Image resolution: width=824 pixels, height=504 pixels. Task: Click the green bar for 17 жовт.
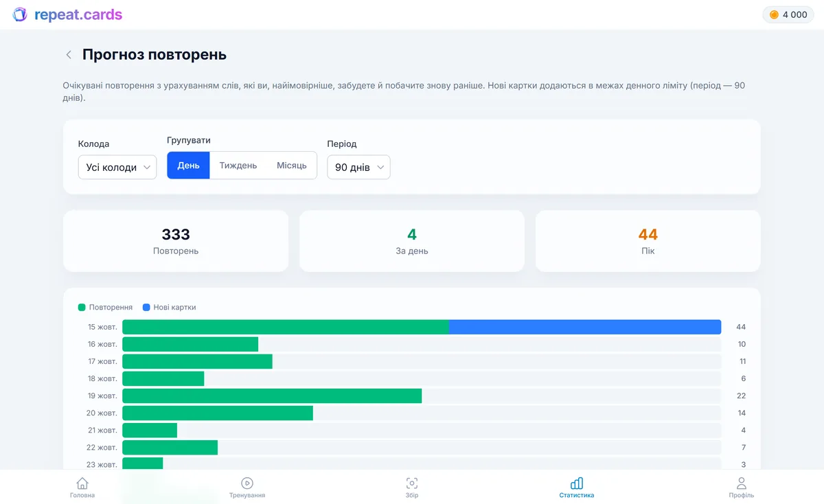coord(197,361)
